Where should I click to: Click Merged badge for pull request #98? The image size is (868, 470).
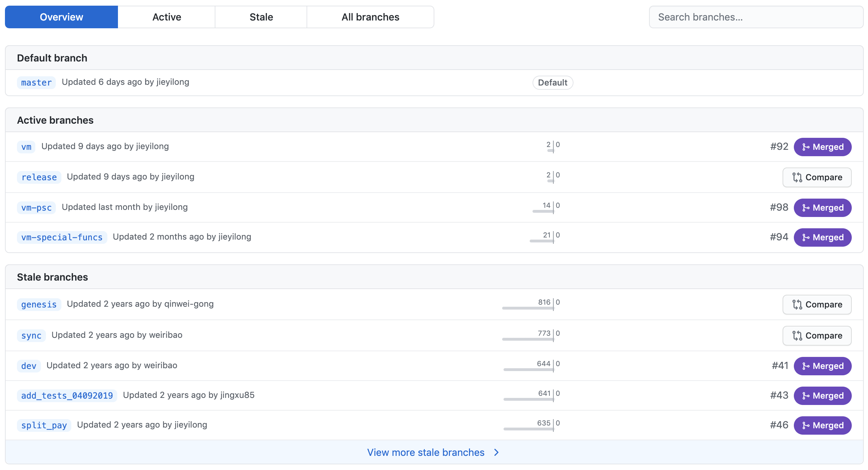click(x=822, y=208)
